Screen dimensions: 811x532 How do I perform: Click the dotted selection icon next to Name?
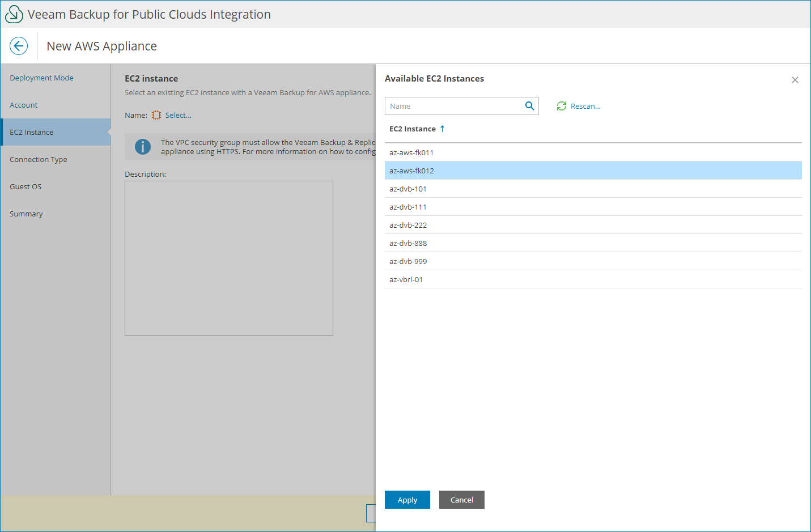coord(156,115)
